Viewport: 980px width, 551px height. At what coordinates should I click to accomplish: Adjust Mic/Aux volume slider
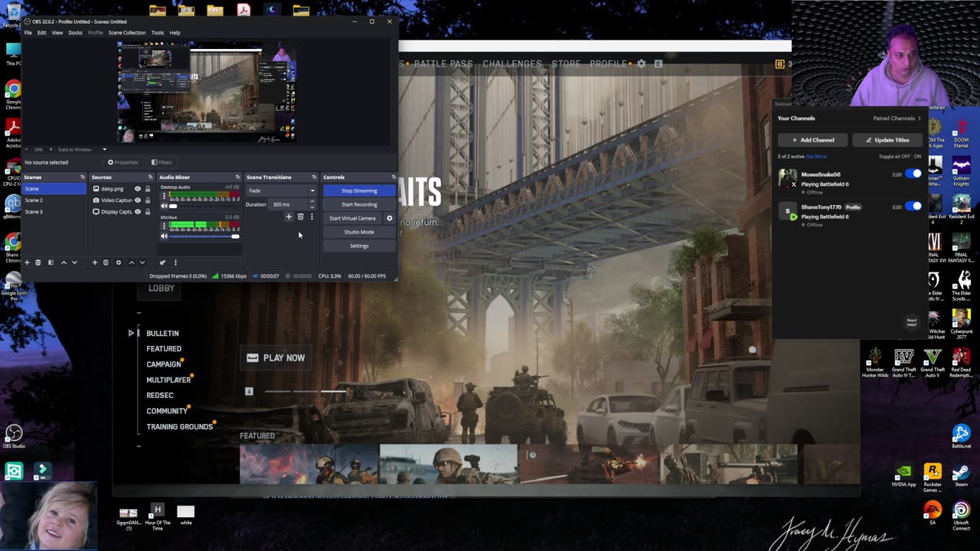[x=204, y=236]
